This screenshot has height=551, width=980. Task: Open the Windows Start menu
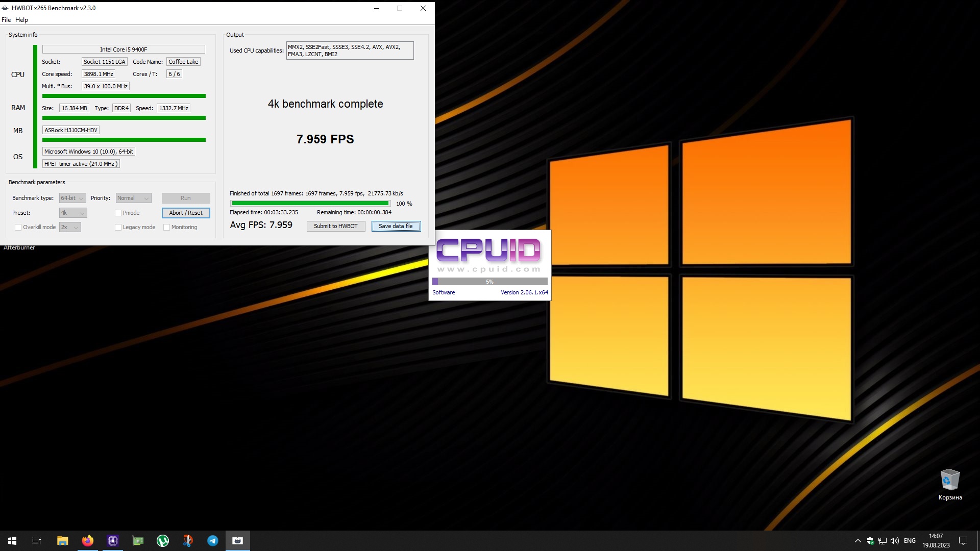12,541
